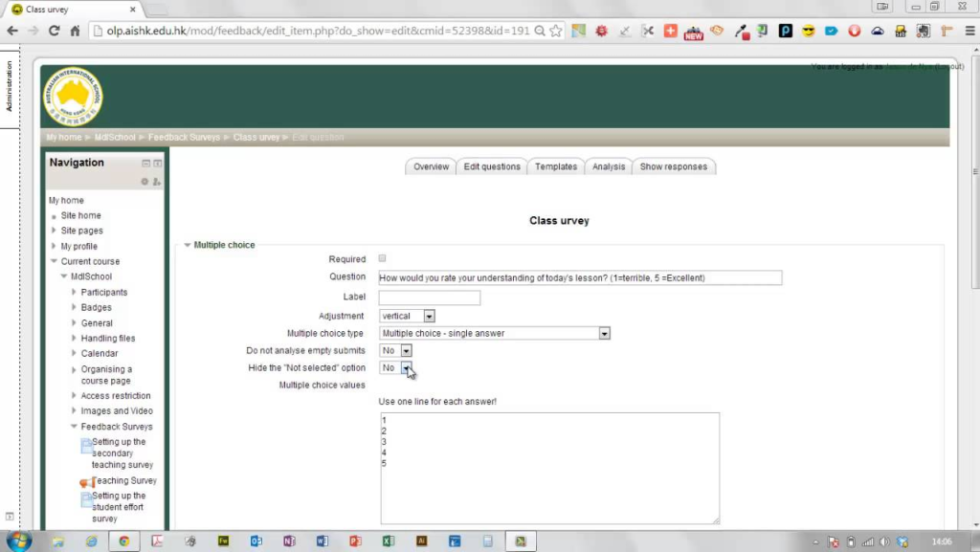Expand the Participants tree node
Viewport: 980px width, 552px height.
(x=74, y=292)
